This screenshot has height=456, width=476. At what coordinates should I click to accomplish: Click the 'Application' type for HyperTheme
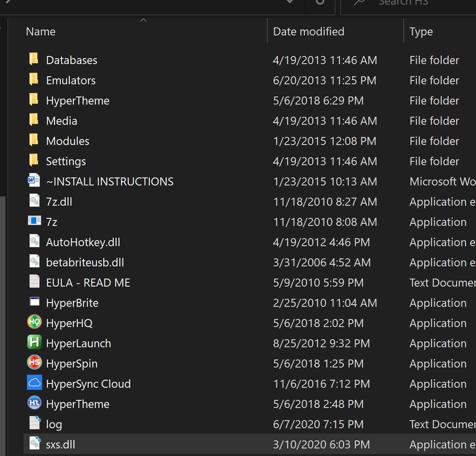coord(438,404)
